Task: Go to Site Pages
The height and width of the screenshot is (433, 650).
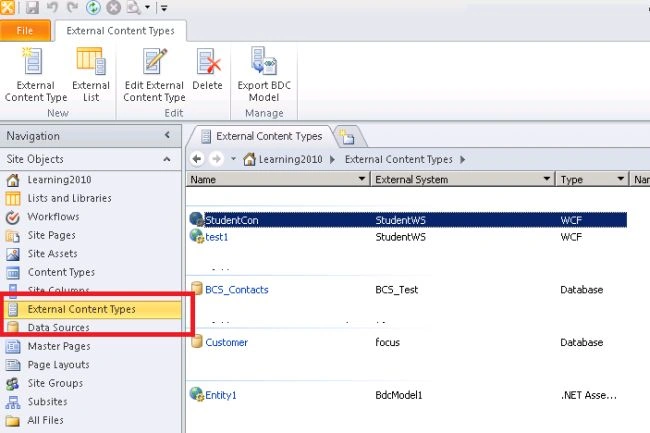Action: 51,235
